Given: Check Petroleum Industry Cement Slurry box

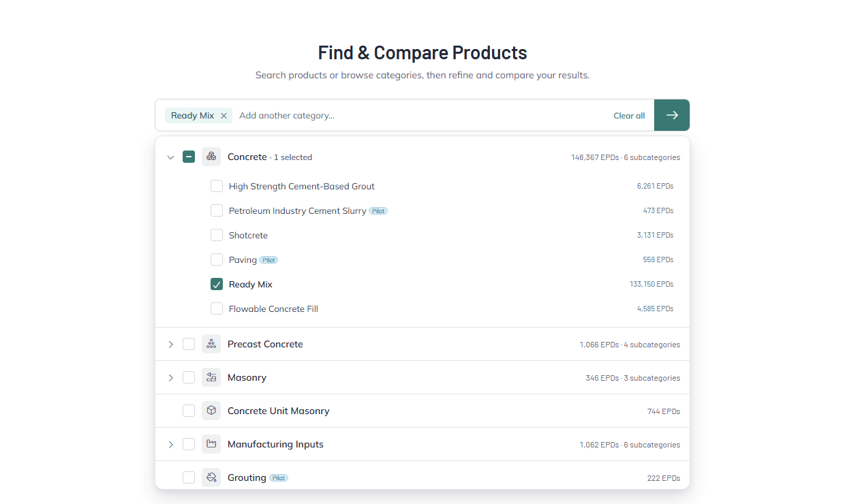Looking at the screenshot, I should click(x=217, y=210).
